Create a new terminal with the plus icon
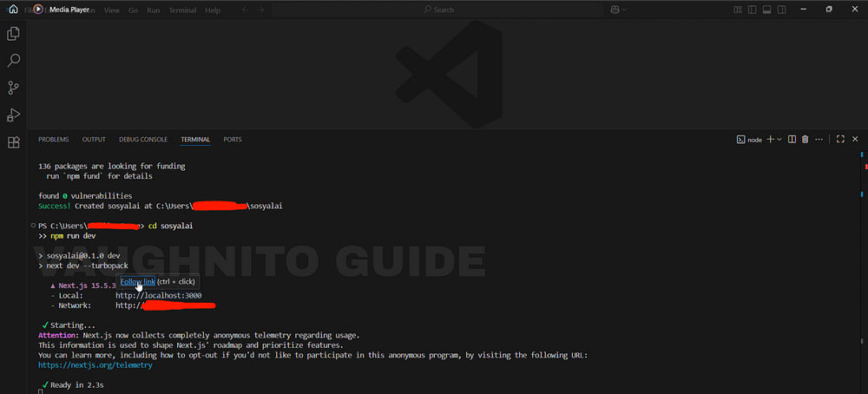The height and width of the screenshot is (394, 868). coord(770,140)
